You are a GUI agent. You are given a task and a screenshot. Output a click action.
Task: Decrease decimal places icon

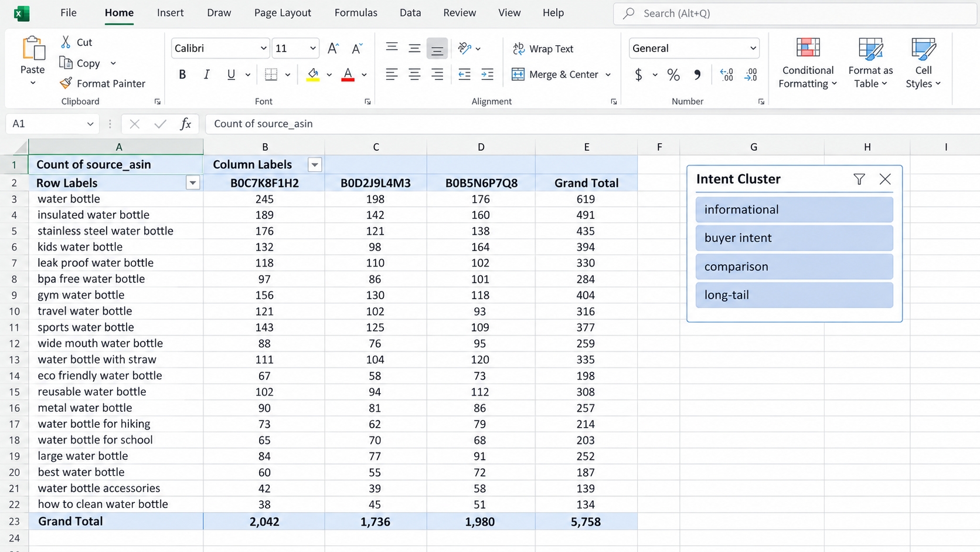coord(750,74)
